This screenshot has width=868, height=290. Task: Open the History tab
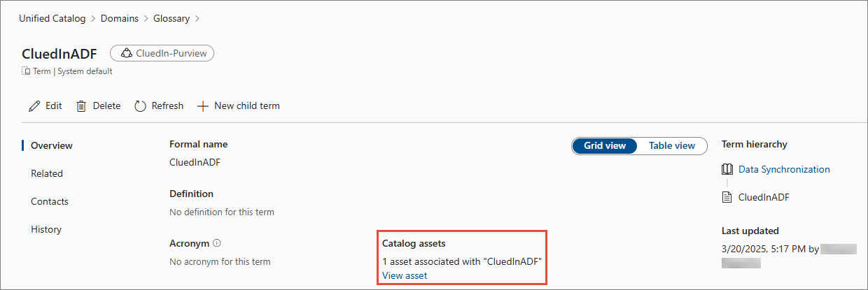tap(46, 229)
